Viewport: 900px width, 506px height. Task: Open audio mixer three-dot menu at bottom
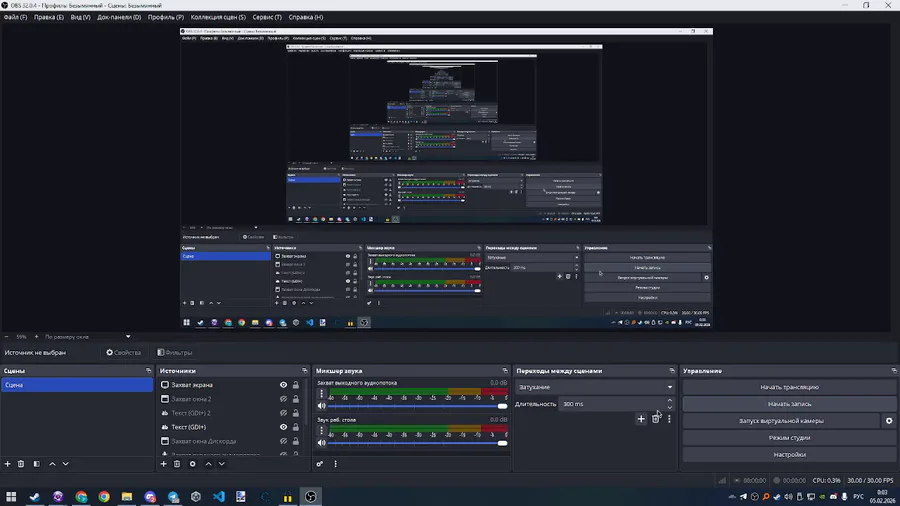336,464
